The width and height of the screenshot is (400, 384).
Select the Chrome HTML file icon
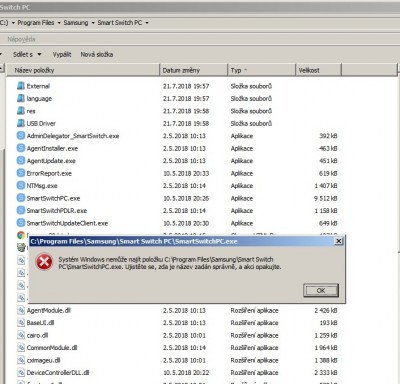(21, 235)
